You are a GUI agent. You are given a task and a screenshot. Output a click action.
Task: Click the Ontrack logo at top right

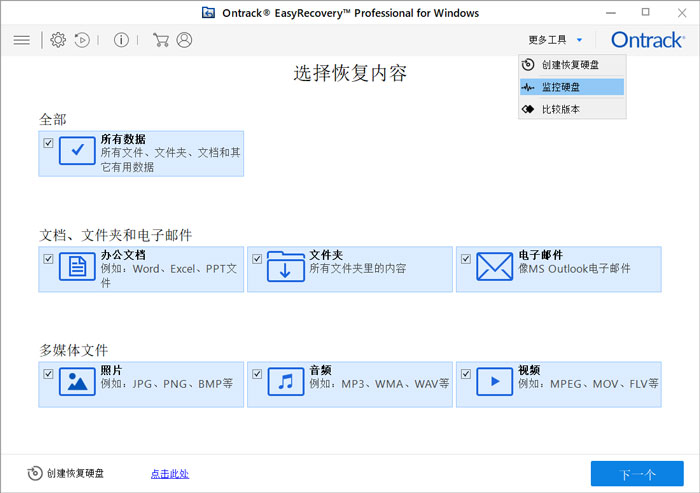tap(646, 40)
